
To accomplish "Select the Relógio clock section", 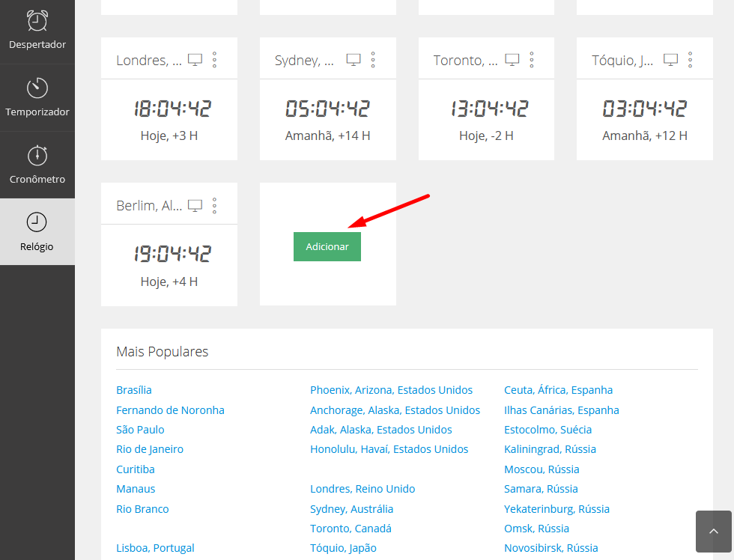I will (37, 231).
